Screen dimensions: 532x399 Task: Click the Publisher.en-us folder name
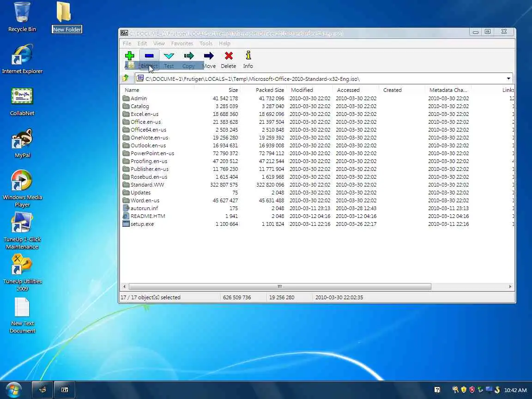coord(150,169)
